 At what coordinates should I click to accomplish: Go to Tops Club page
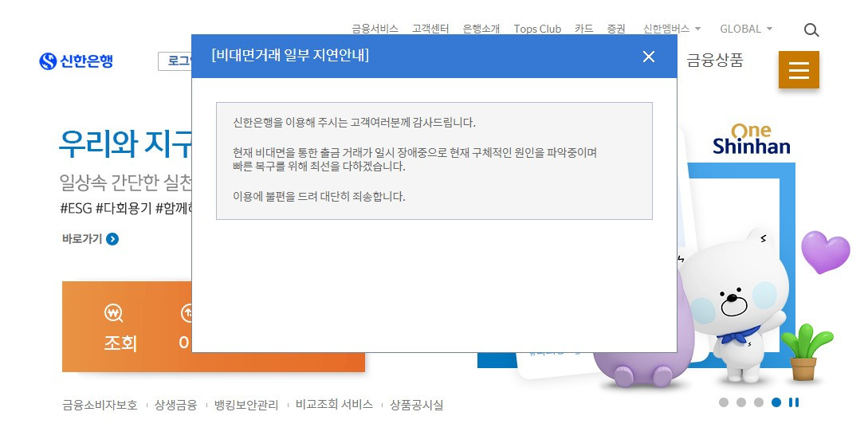click(x=537, y=29)
